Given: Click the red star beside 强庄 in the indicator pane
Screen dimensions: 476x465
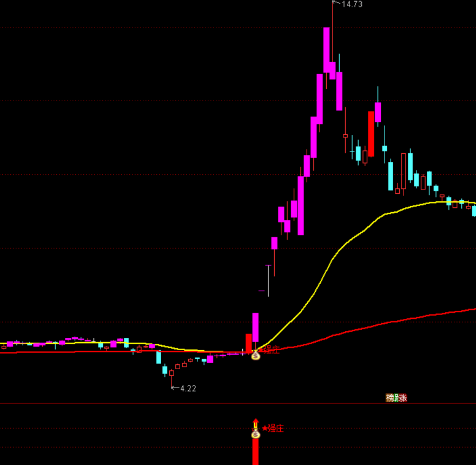Looking at the screenshot, I should pyautogui.click(x=265, y=428).
